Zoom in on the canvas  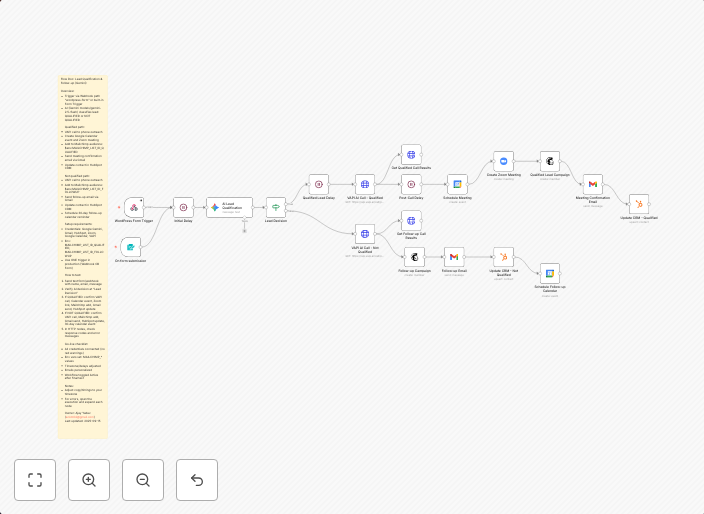tap(89, 480)
